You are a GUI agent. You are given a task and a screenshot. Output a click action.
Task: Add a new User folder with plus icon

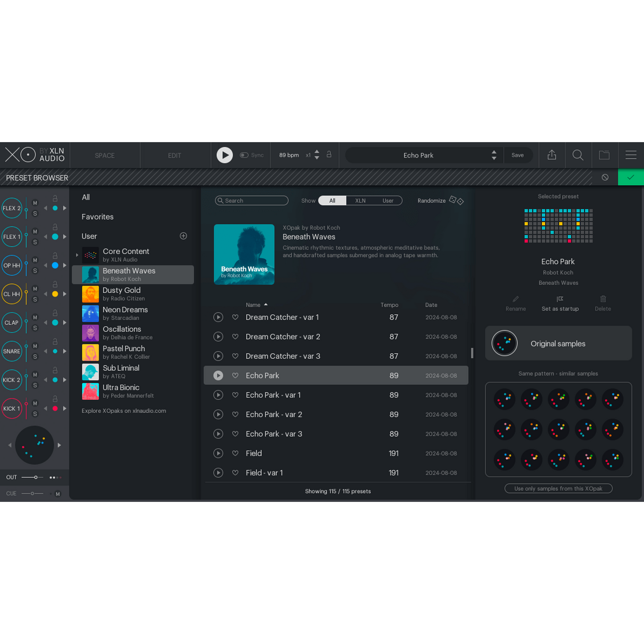tap(183, 236)
